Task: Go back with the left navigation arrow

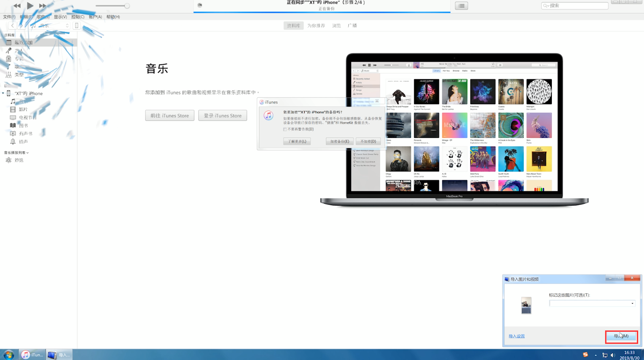Action: click(x=13, y=26)
